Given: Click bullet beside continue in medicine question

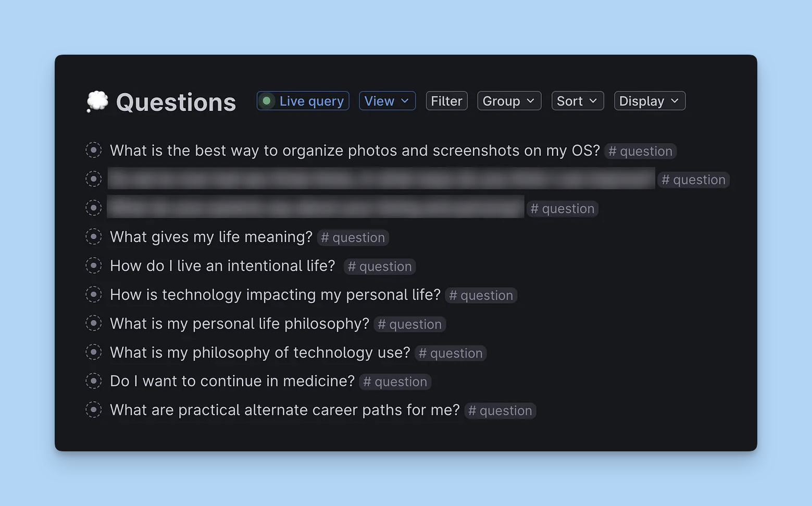Looking at the screenshot, I should (93, 381).
